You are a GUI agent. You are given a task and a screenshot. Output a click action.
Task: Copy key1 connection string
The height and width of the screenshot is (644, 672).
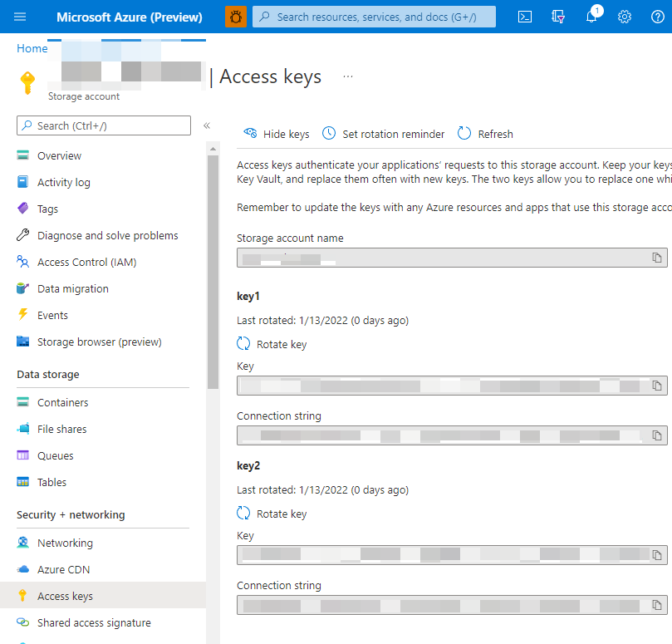[x=657, y=435]
